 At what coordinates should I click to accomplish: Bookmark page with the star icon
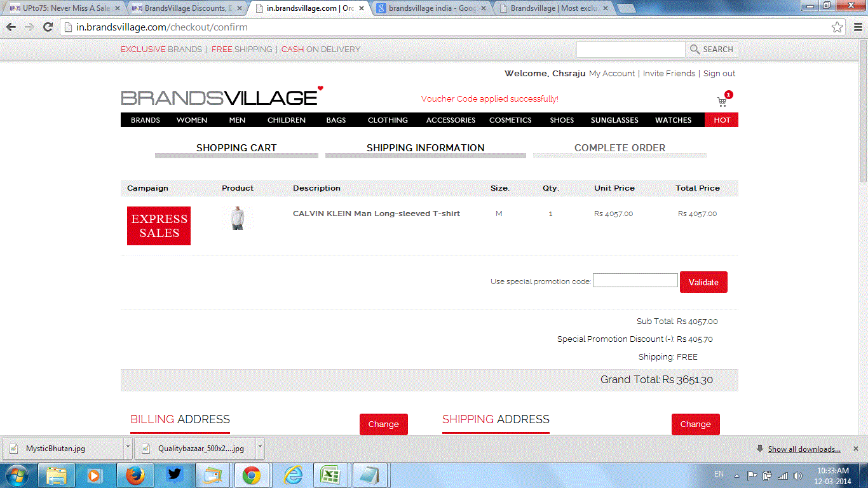coord(837,27)
